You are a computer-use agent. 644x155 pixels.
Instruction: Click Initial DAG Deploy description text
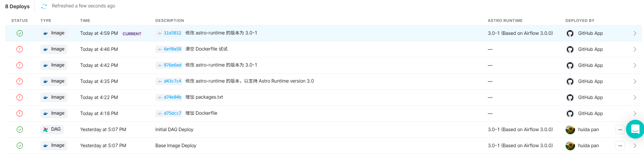174,130
